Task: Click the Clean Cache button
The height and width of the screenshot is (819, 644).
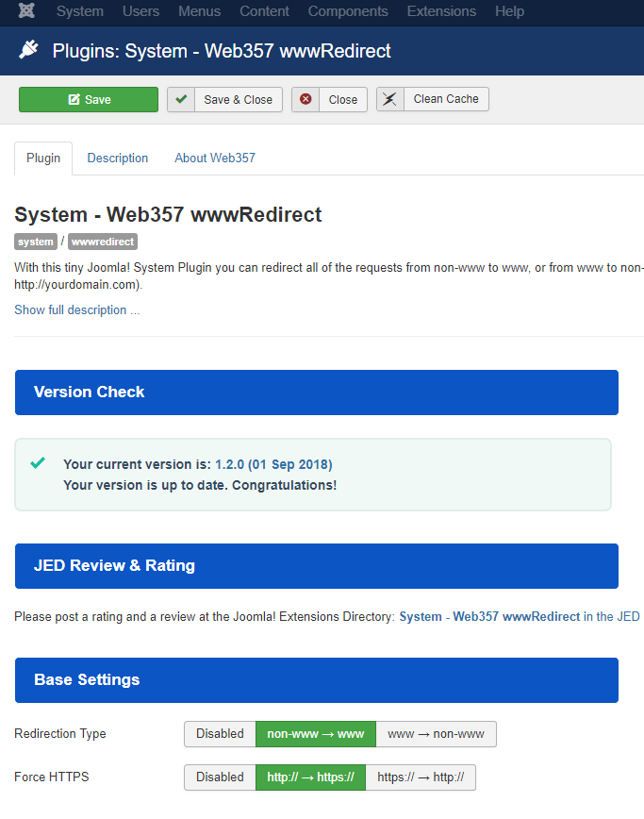Action: [433, 99]
